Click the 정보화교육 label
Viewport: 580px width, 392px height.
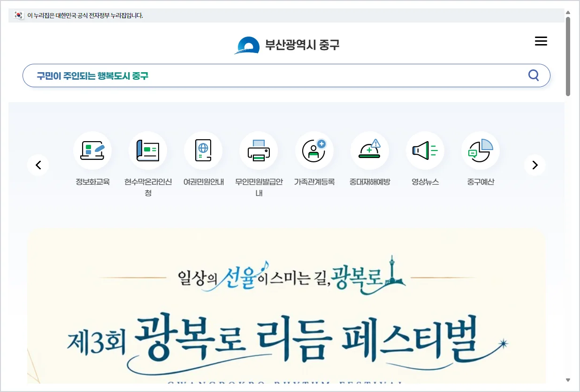[92, 182]
